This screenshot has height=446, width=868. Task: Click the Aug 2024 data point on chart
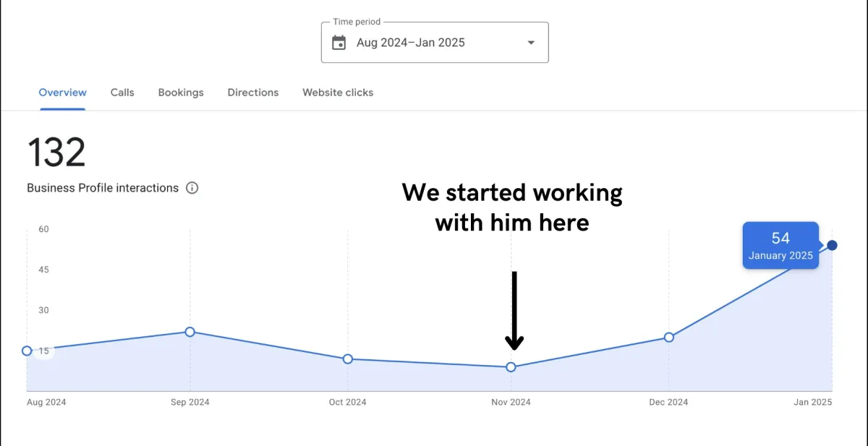coord(27,351)
